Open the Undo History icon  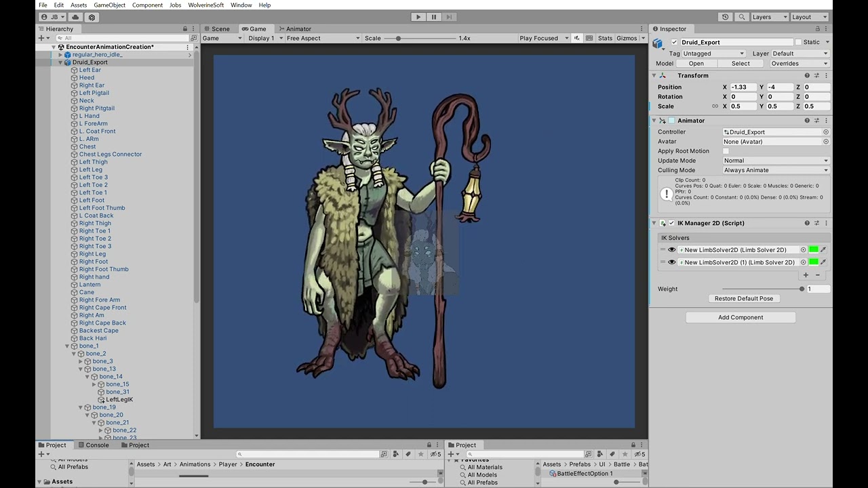coord(726,17)
